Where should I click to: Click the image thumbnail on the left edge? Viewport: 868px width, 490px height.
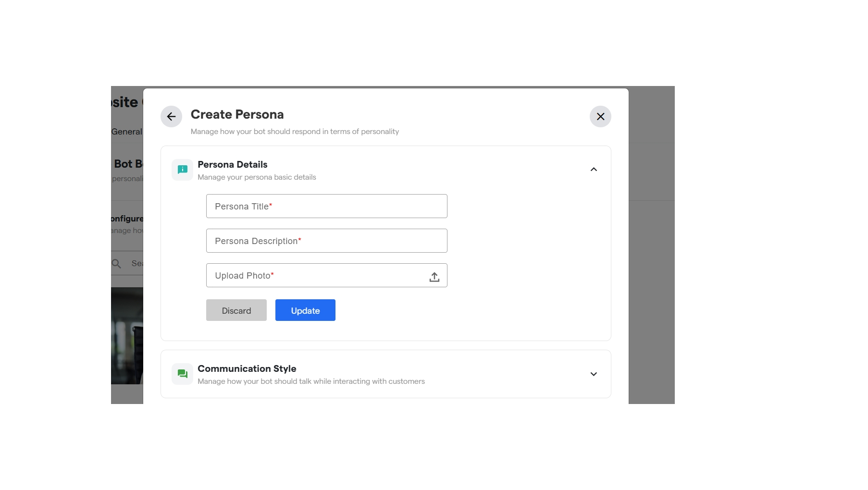[x=126, y=335]
